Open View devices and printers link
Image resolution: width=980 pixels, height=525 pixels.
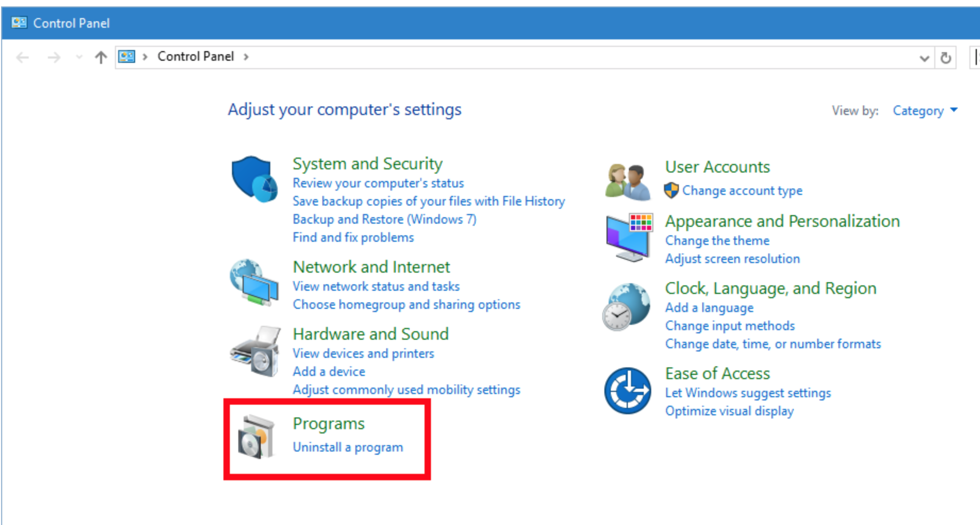coord(363,354)
